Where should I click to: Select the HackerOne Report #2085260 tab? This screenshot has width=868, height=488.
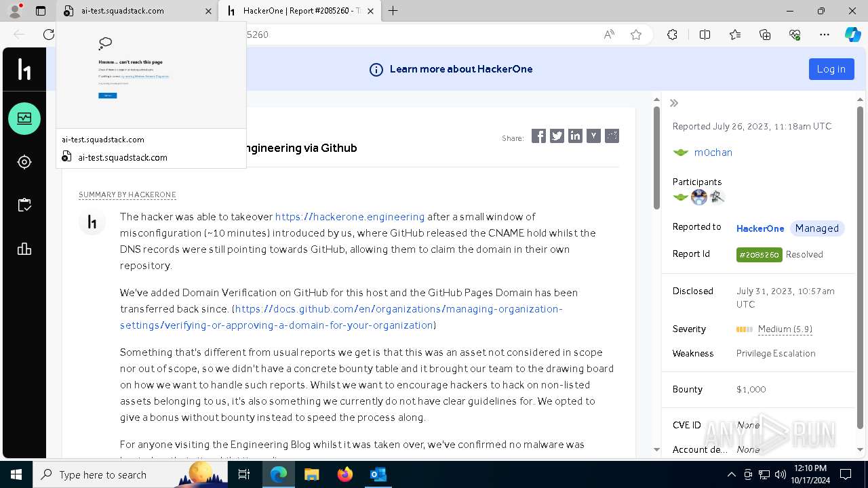coord(300,11)
